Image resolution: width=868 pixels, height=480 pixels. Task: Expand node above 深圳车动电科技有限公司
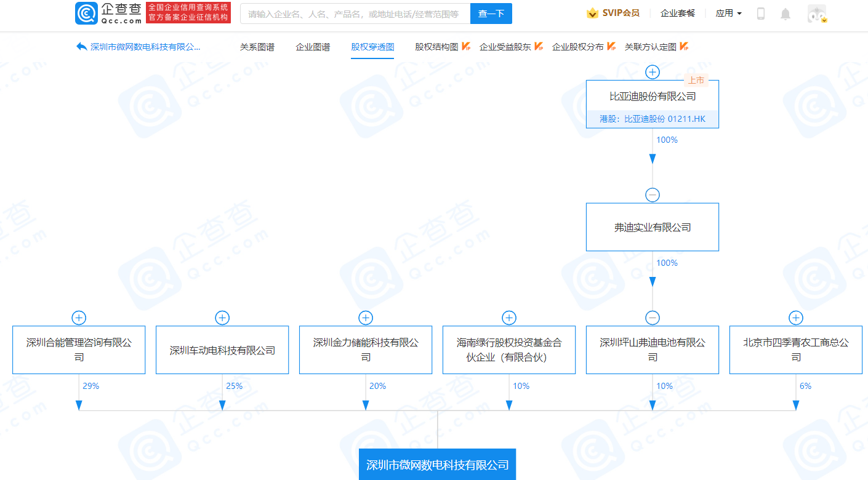point(222,318)
